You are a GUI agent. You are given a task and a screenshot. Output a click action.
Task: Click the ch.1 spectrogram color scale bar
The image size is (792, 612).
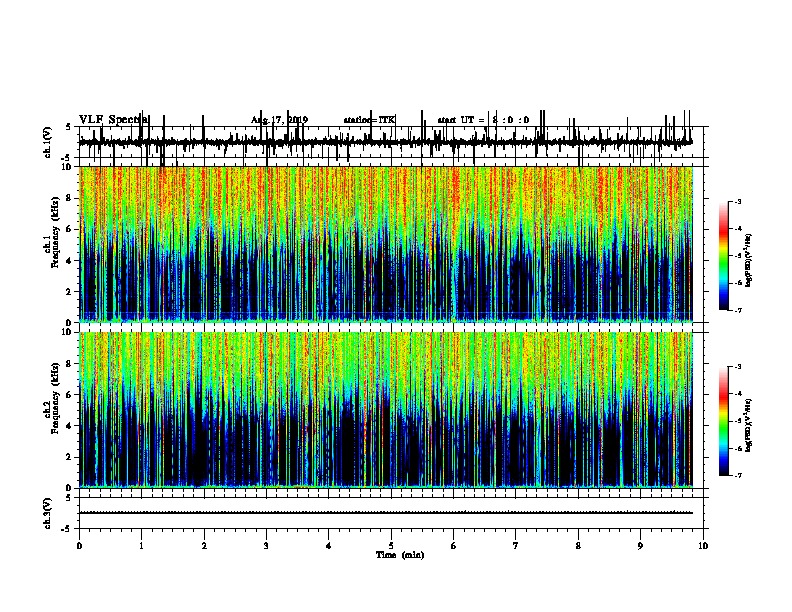point(724,256)
